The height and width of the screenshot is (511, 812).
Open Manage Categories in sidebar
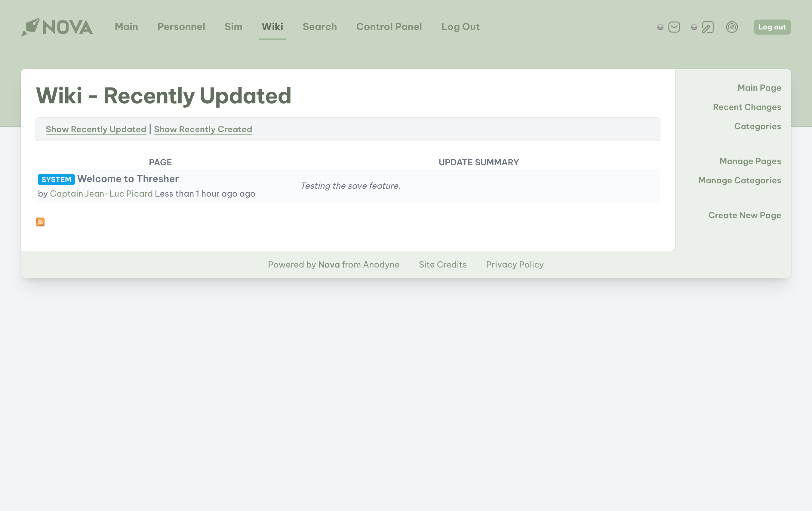click(x=740, y=180)
